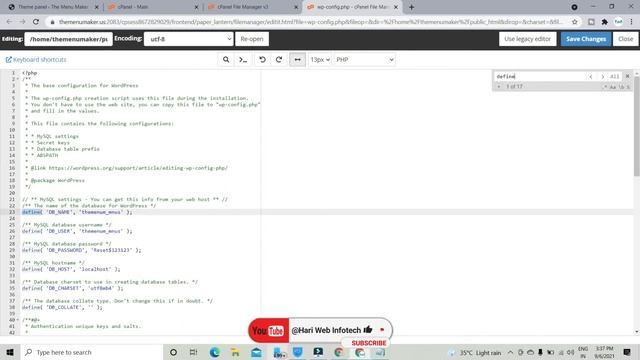Open the editor search magnifier tool

pos(226,60)
